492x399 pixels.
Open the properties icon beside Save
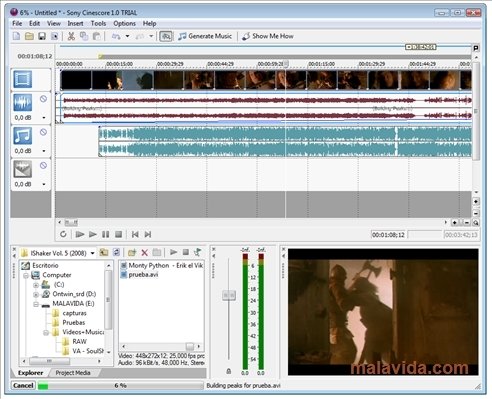54,36
